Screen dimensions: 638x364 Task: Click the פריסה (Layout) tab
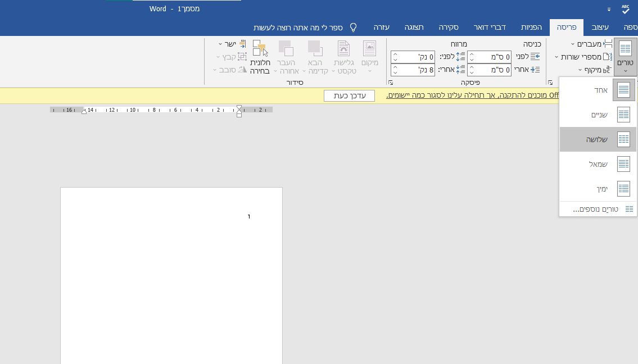pyautogui.click(x=567, y=28)
